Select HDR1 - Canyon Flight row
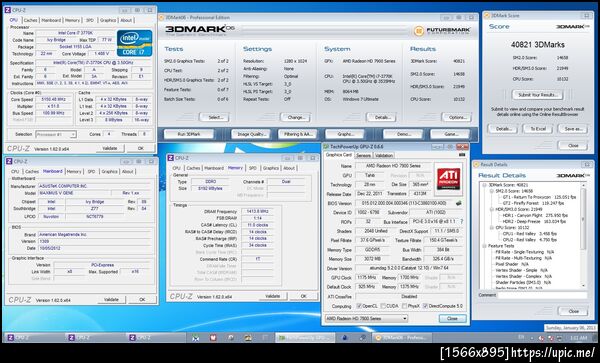The image size is (600, 363). 535,215
